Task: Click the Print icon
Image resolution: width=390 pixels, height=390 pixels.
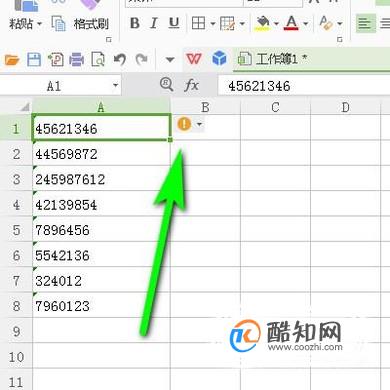Action: tap(76, 60)
